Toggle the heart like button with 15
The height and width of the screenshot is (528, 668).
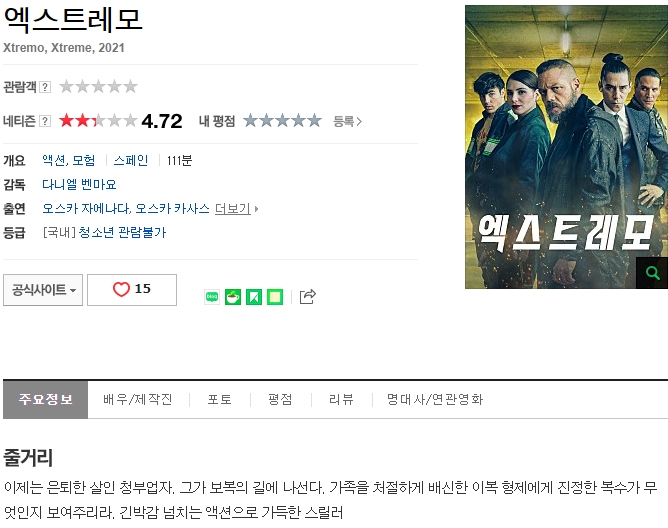coord(132,290)
